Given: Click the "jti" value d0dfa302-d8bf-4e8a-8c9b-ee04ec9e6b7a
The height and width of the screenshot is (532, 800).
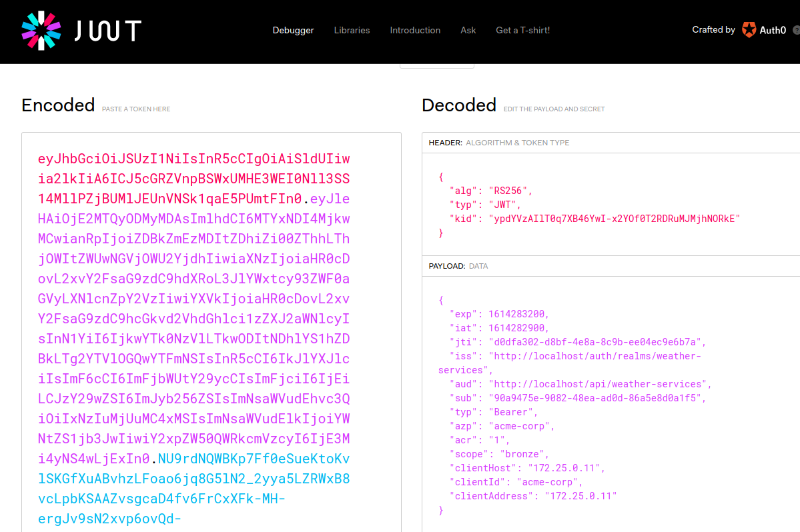Looking at the screenshot, I should (x=595, y=342).
